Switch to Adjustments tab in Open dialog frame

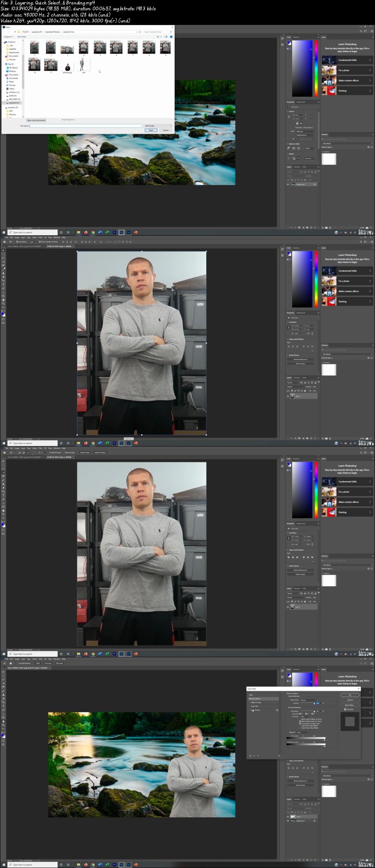pyautogui.click(x=301, y=102)
